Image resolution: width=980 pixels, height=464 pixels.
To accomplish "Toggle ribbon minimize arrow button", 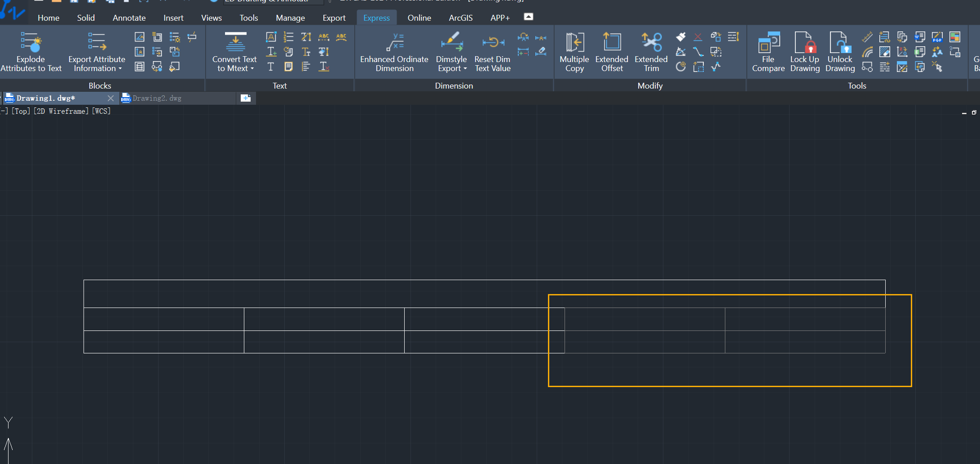I will point(529,17).
